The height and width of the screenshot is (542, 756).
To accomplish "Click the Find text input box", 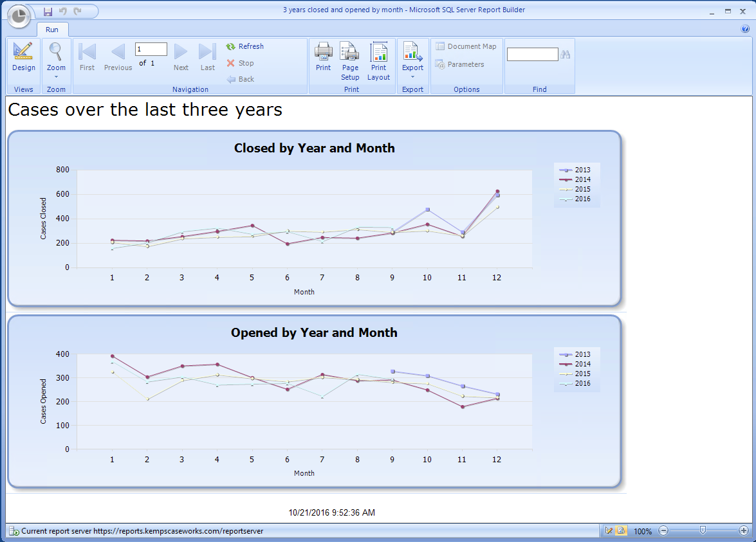I will tap(532, 55).
